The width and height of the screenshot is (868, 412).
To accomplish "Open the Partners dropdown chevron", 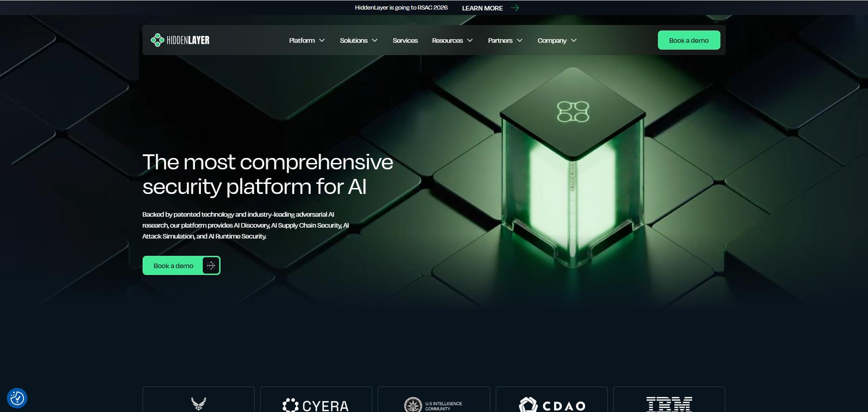I will [x=519, y=40].
